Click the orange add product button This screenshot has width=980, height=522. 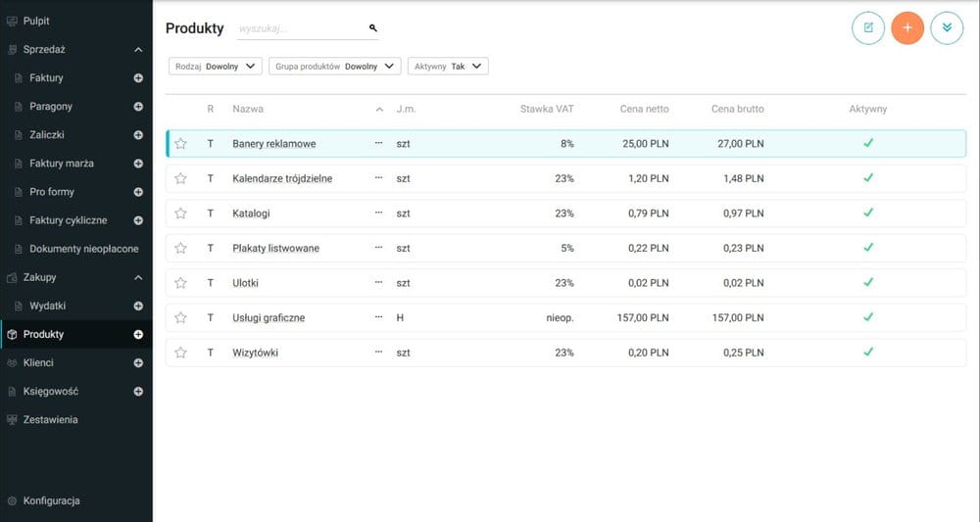coord(906,27)
